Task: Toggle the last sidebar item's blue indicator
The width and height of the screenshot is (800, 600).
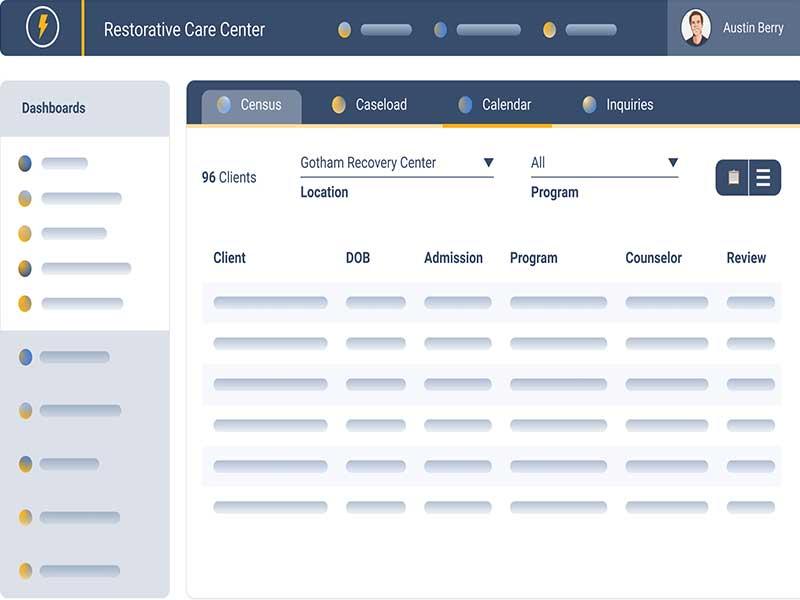Action: (24, 568)
